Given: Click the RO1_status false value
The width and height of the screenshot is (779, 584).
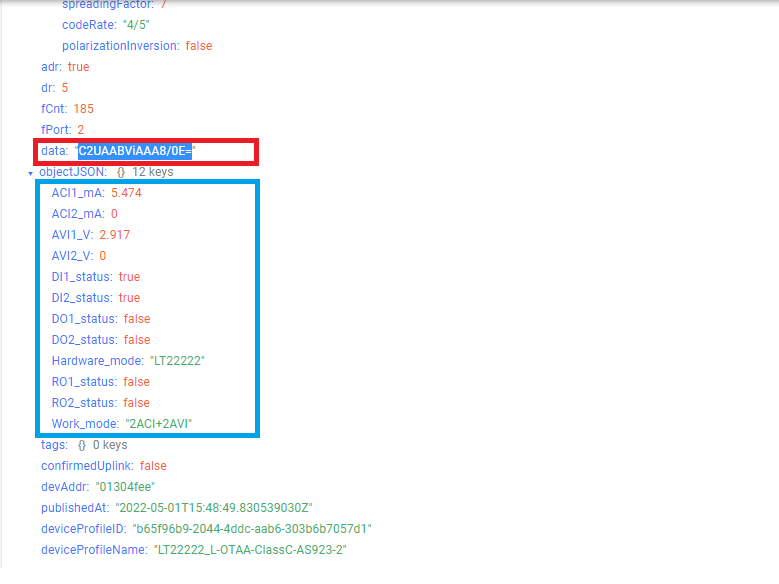Looking at the screenshot, I should click(x=136, y=382).
